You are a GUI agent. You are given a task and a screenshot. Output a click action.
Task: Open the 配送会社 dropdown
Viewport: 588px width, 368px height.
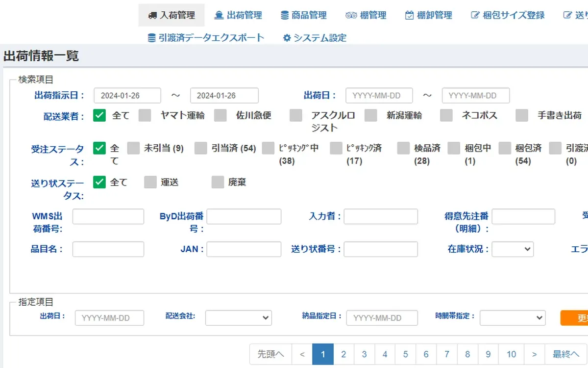tap(239, 318)
